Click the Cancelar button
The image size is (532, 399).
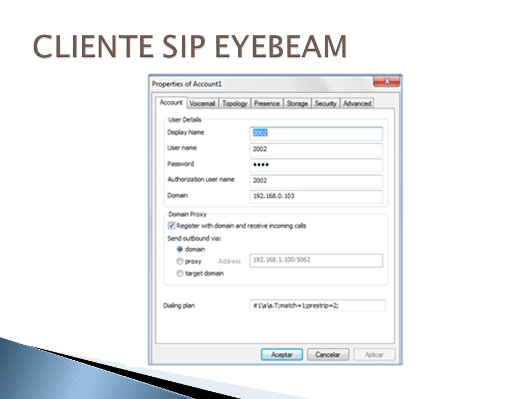pyautogui.click(x=328, y=355)
